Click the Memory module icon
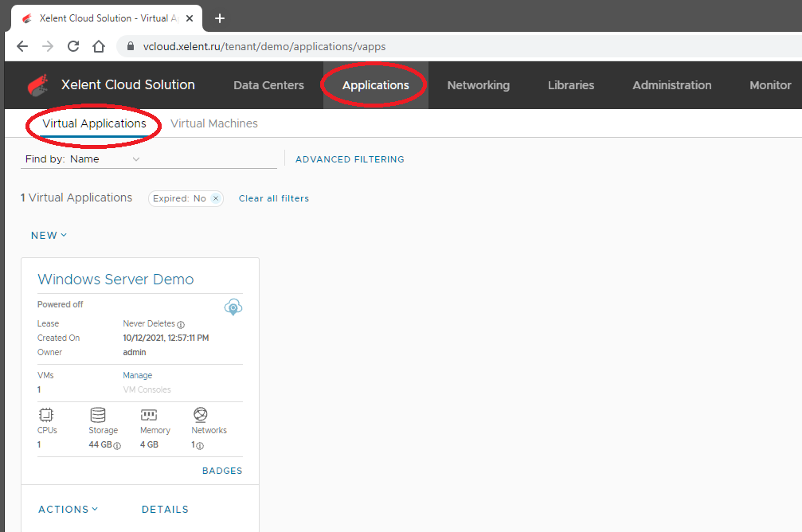 (149, 414)
